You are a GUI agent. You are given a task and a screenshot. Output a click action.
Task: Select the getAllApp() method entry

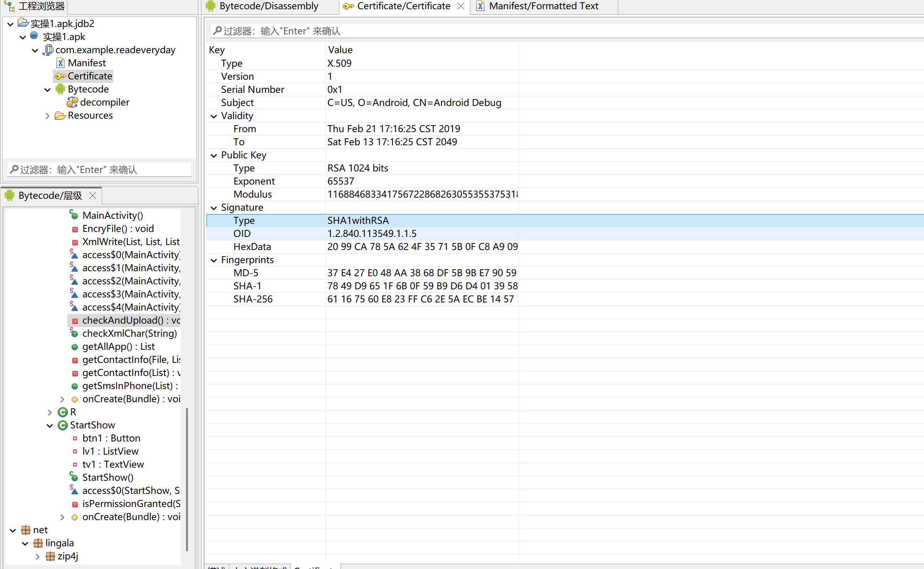tap(118, 347)
